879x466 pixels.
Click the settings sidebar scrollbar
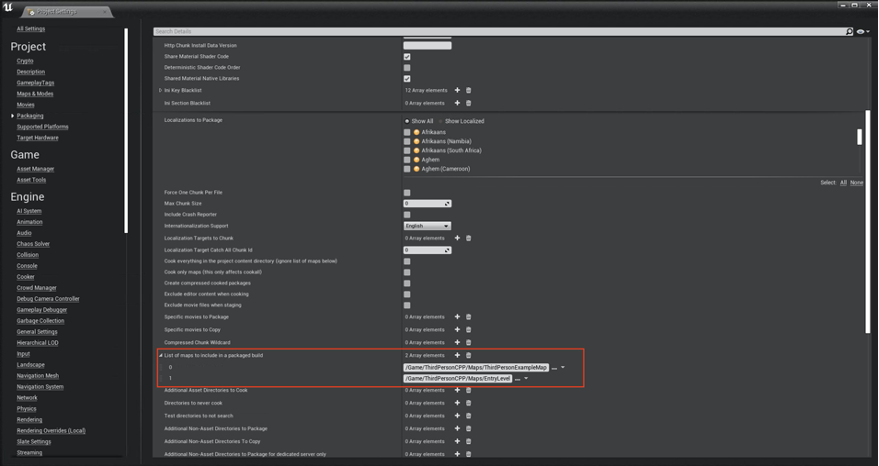pyautogui.click(x=126, y=131)
